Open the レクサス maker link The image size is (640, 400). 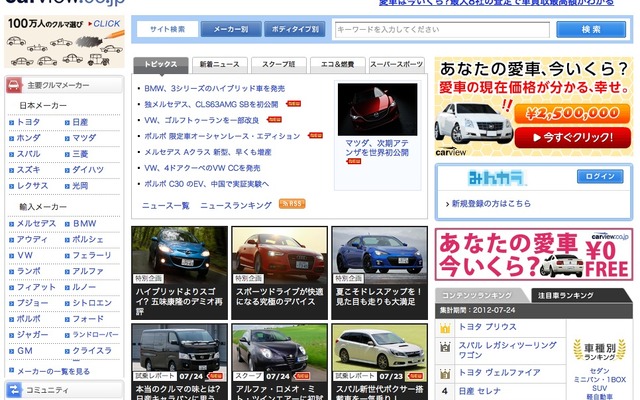(32, 186)
